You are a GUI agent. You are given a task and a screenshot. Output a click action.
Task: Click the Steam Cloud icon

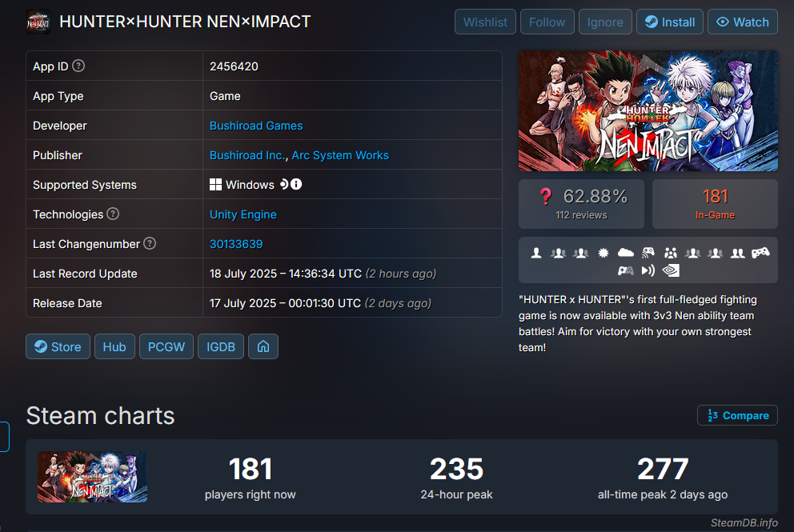pos(626,253)
